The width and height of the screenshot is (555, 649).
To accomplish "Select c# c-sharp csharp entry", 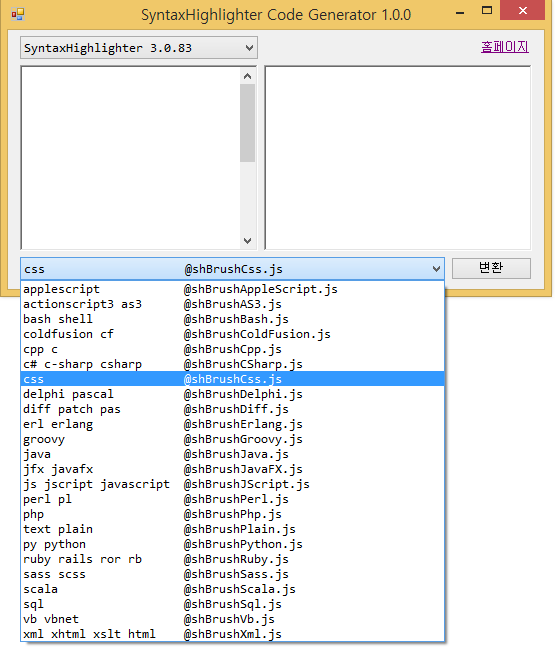I will click(x=232, y=364).
